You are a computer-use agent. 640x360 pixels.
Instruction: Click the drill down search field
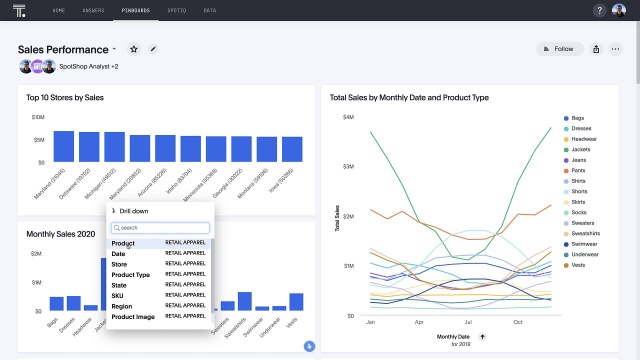[160, 228]
